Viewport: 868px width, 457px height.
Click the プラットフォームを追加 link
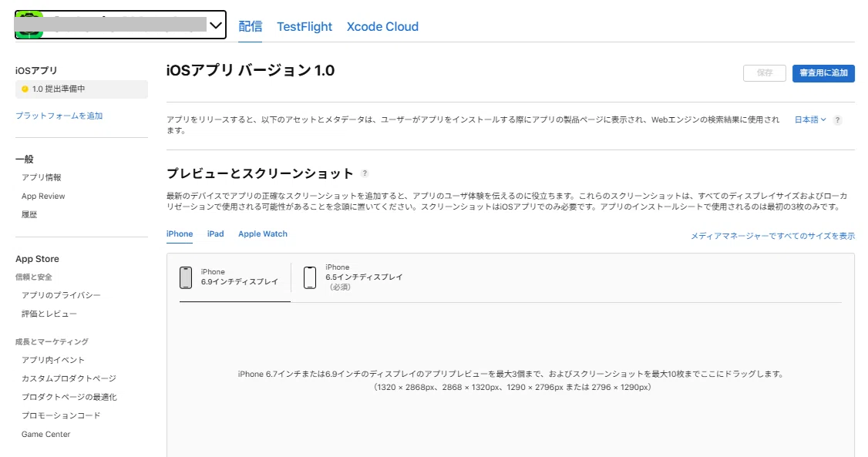(x=59, y=116)
